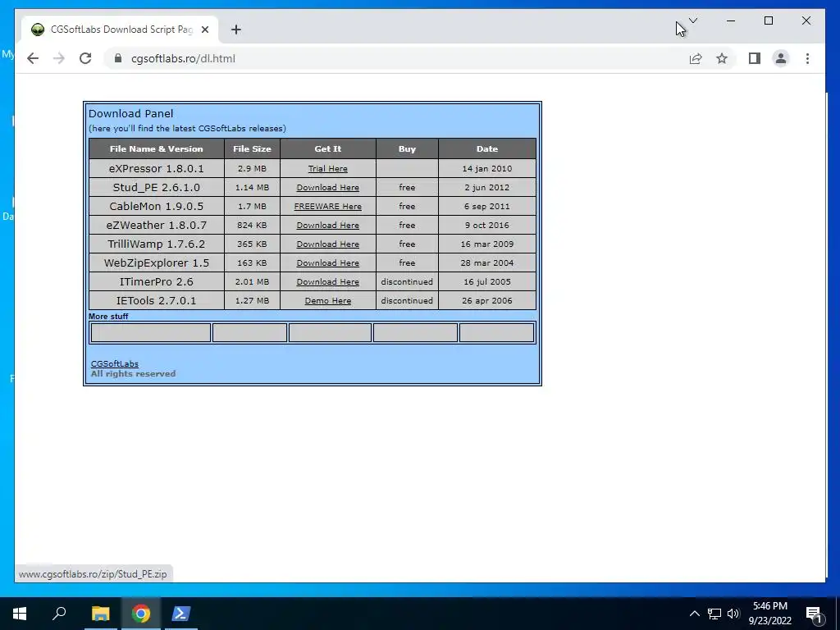
Task: Click the forward navigation arrow
Action: 59,58
